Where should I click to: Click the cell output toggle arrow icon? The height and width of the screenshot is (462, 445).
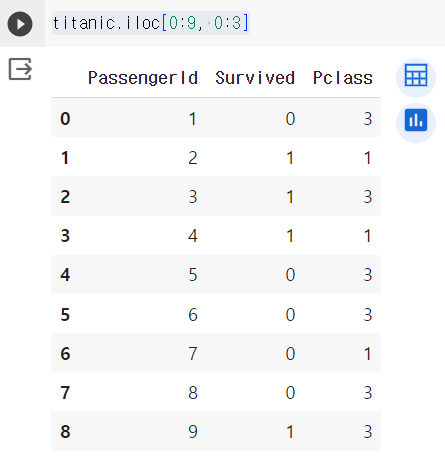pos(20,69)
